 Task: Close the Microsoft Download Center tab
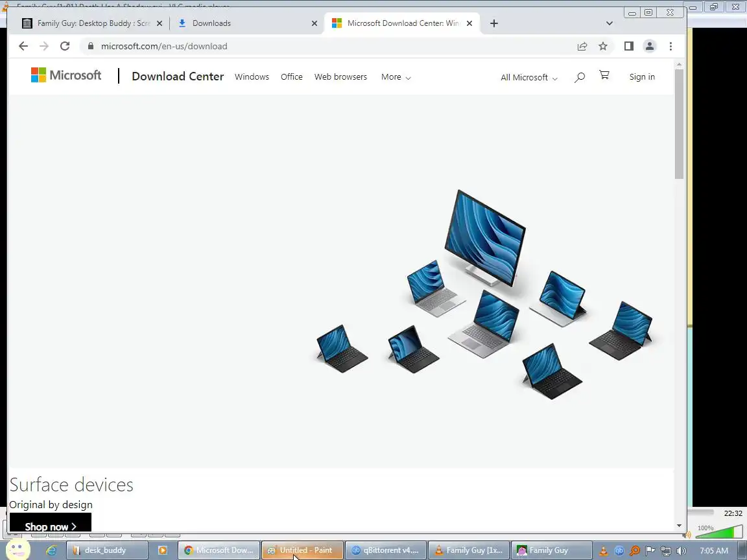pyautogui.click(x=469, y=23)
